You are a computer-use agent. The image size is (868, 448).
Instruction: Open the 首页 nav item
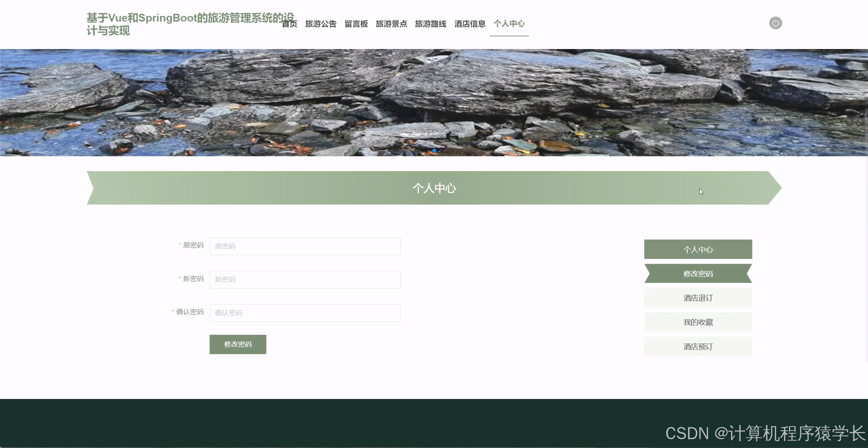coord(290,24)
